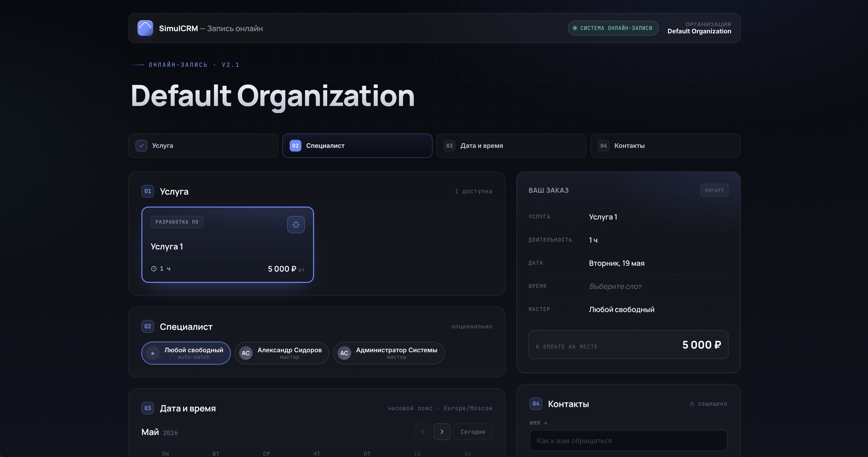Image resolution: width=868 pixels, height=457 pixels.
Task: Go to previous month in calendar
Action: pyautogui.click(x=423, y=432)
